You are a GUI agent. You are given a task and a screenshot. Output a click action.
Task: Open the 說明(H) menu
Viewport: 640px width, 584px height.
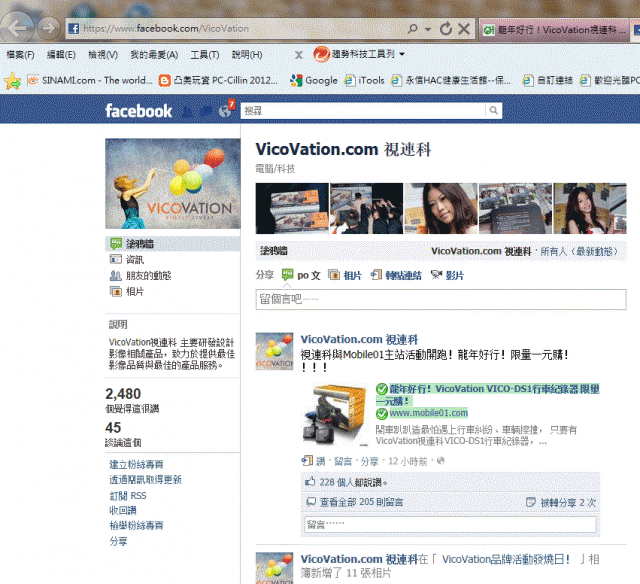(247, 55)
